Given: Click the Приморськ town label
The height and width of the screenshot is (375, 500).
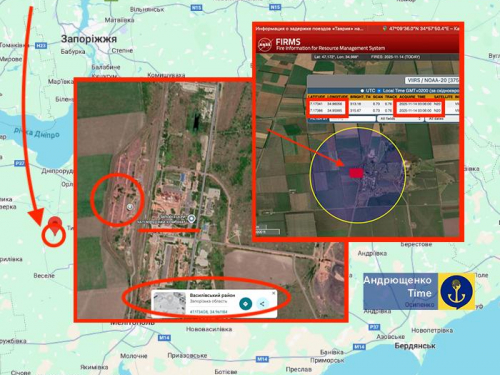Looking at the screenshot, I should [x=327, y=360].
